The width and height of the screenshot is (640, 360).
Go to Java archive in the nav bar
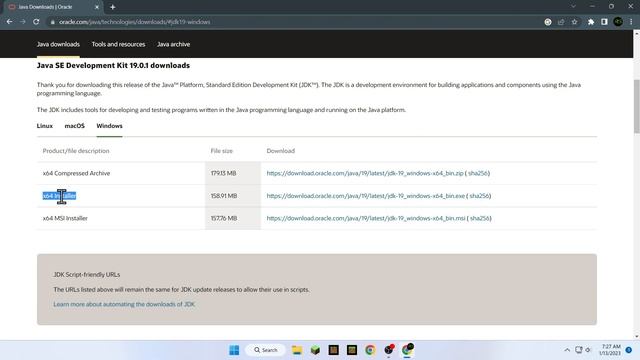tap(173, 44)
